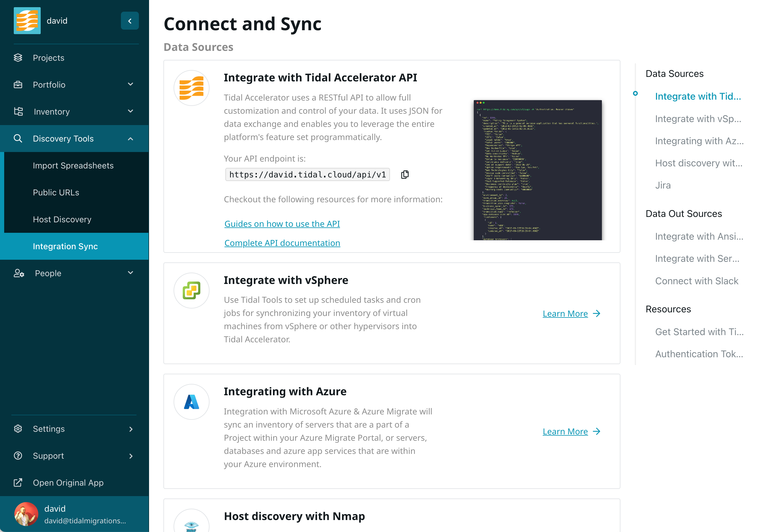This screenshot has height=532, width=759.
Task: Click the Projects layers icon
Action: click(18, 58)
